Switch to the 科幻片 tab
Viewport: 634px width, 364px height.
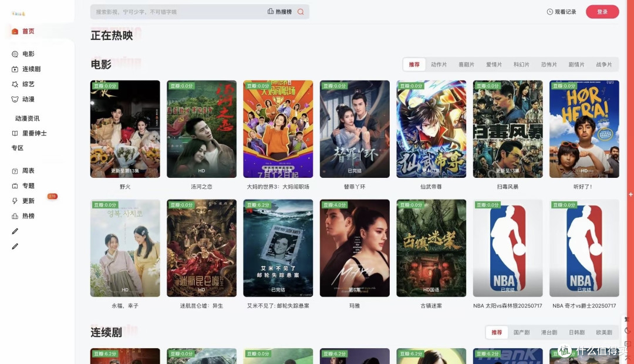(x=521, y=65)
